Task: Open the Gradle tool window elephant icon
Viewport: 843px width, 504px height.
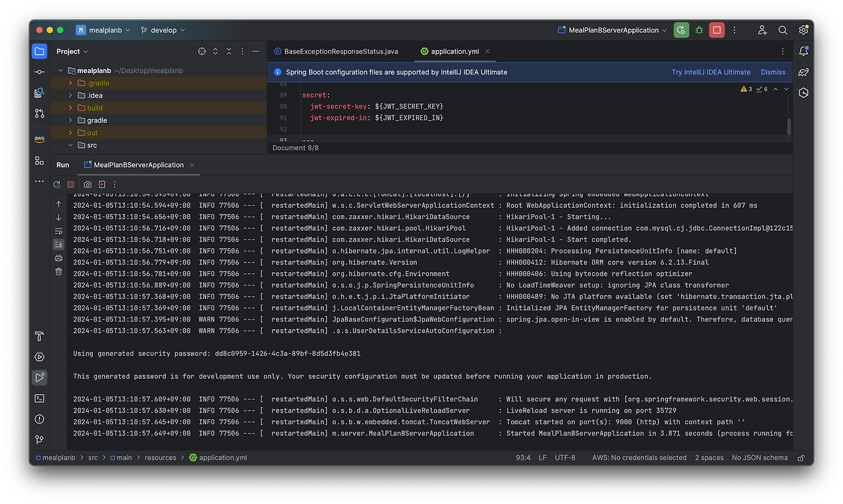Action: pos(803,72)
